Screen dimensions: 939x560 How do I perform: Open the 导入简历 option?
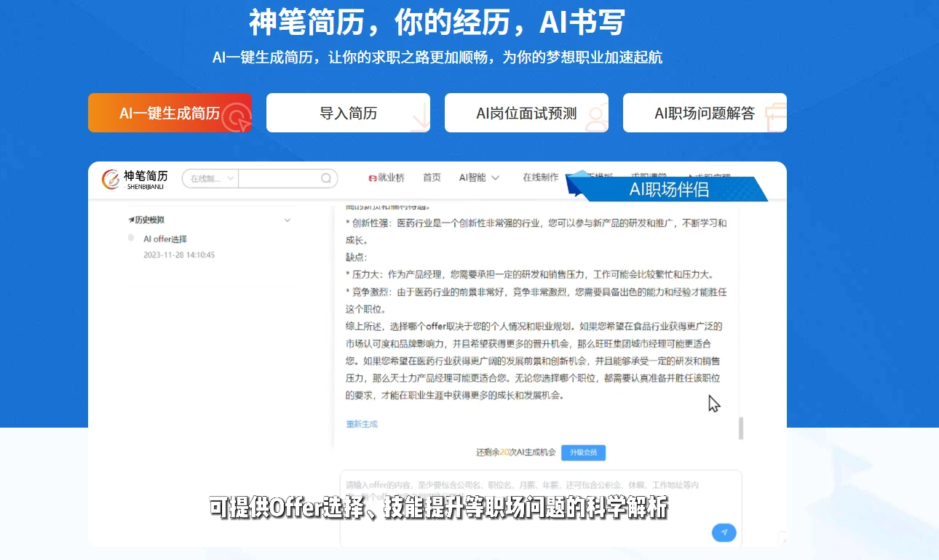(x=348, y=113)
